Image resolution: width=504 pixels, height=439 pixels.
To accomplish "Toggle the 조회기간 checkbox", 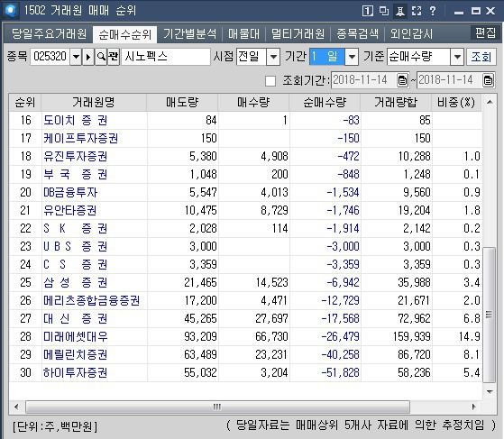I will click(270, 81).
